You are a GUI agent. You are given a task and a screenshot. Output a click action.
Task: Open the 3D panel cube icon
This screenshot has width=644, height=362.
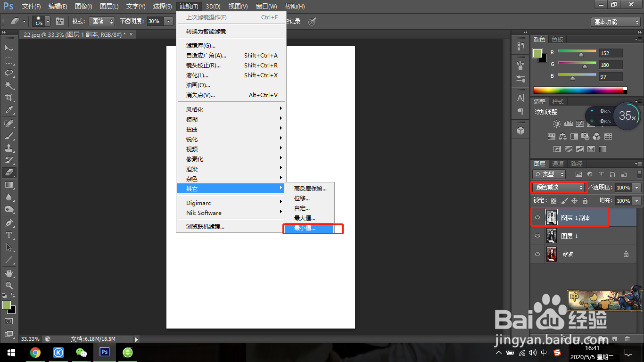520,131
